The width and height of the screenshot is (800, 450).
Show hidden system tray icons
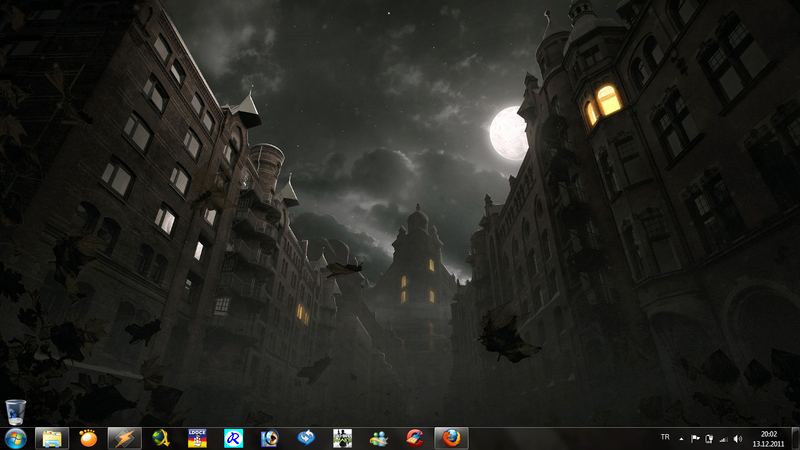(682, 438)
